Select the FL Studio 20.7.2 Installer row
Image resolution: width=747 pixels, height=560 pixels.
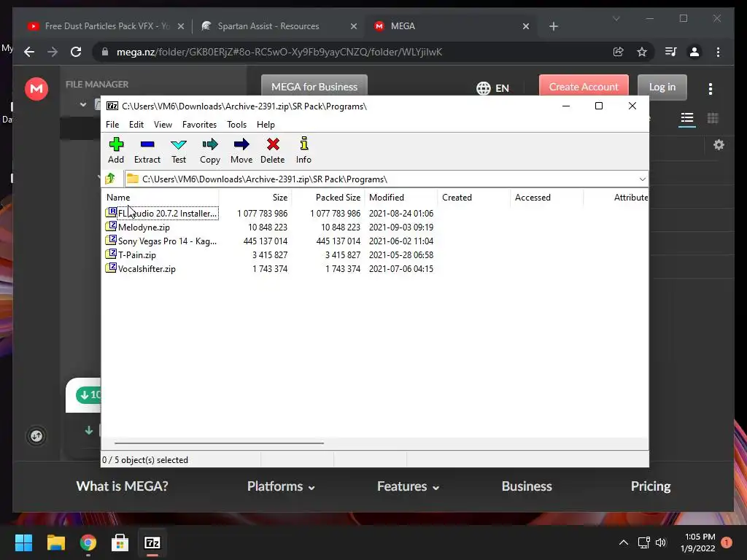pyautogui.click(x=270, y=214)
